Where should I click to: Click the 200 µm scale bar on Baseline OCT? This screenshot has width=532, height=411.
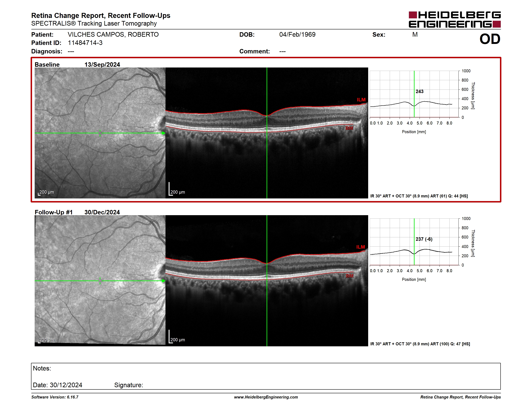click(177, 189)
